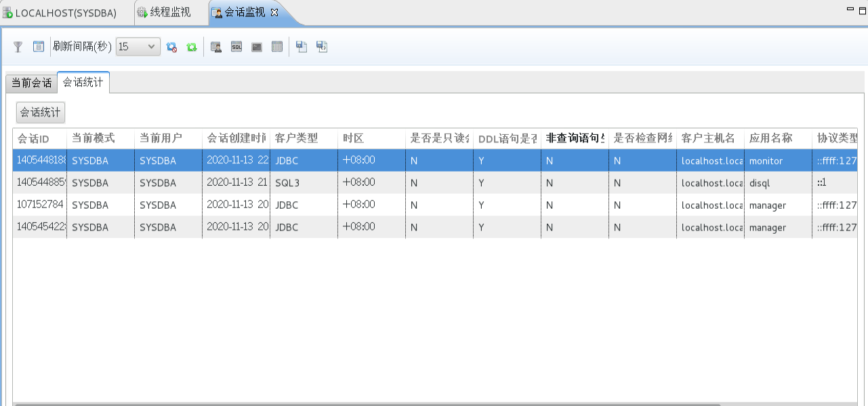Click the 客户类型 column header
The height and width of the screenshot is (406, 868).
pos(304,138)
